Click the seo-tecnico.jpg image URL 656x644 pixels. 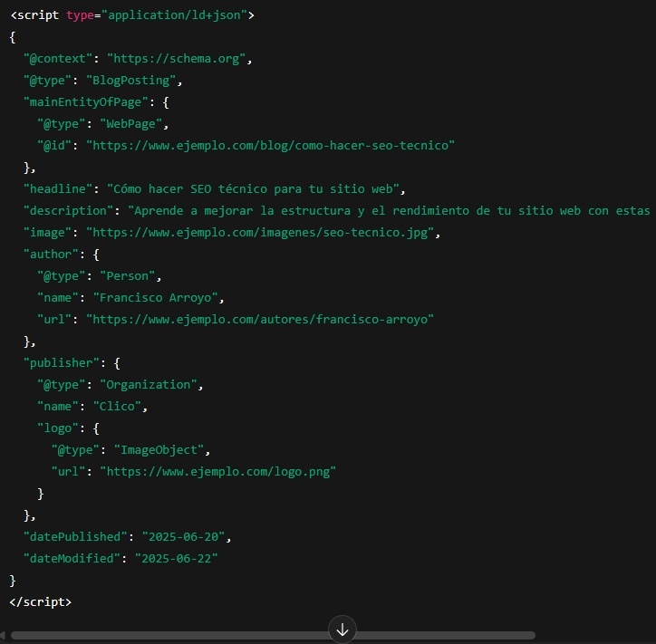[260, 233]
